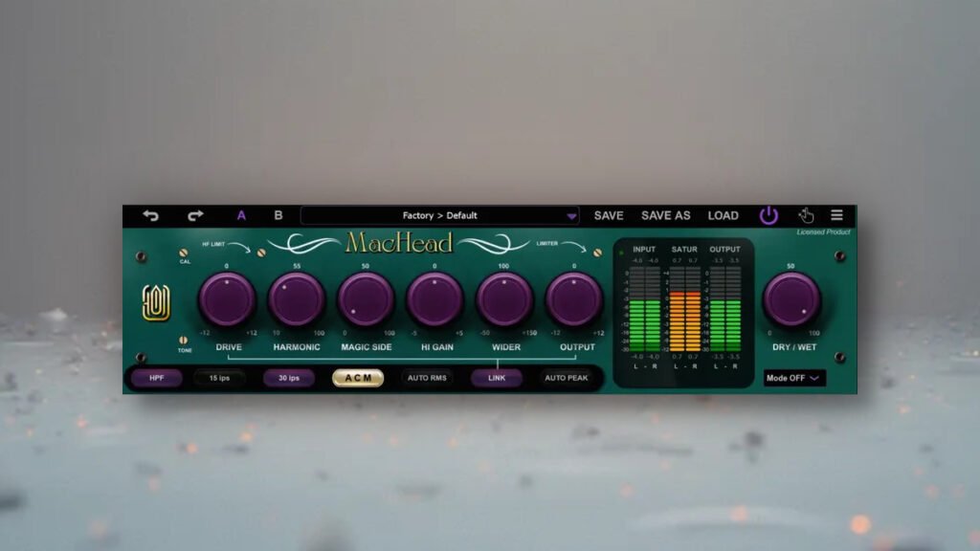The height and width of the screenshot is (551, 980).
Task: Enable the HPF filter
Action: (157, 378)
